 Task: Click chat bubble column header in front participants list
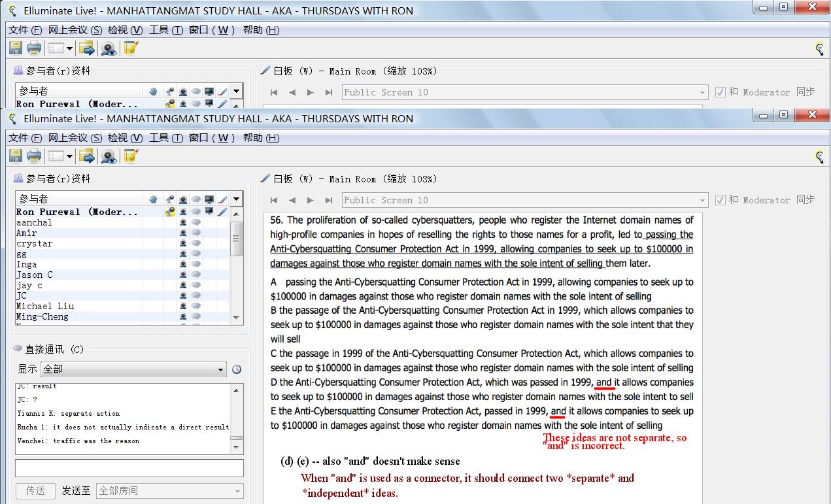pyautogui.click(x=196, y=199)
